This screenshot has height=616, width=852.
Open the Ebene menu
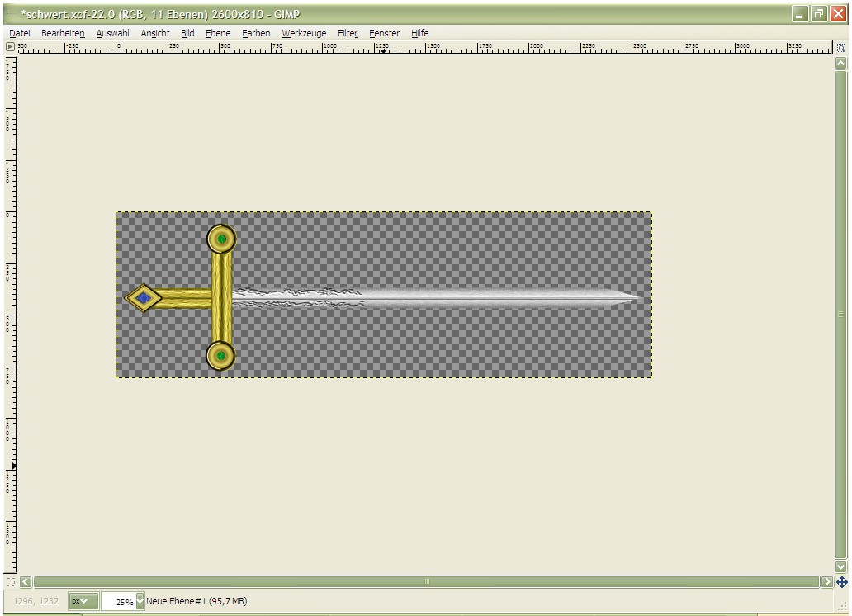(218, 33)
